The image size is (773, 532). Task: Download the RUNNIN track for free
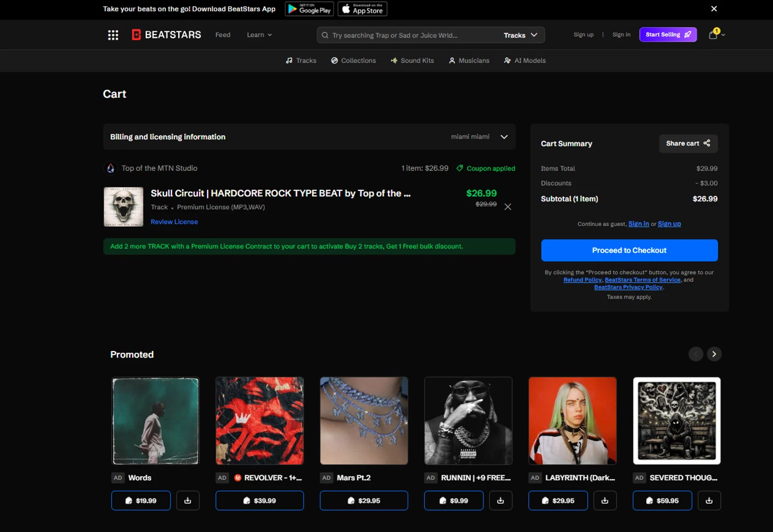500,501
